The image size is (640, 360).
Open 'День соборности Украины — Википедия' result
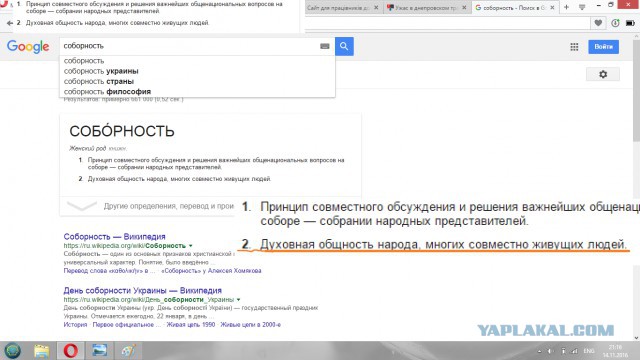pyautogui.click(x=142, y=290)
